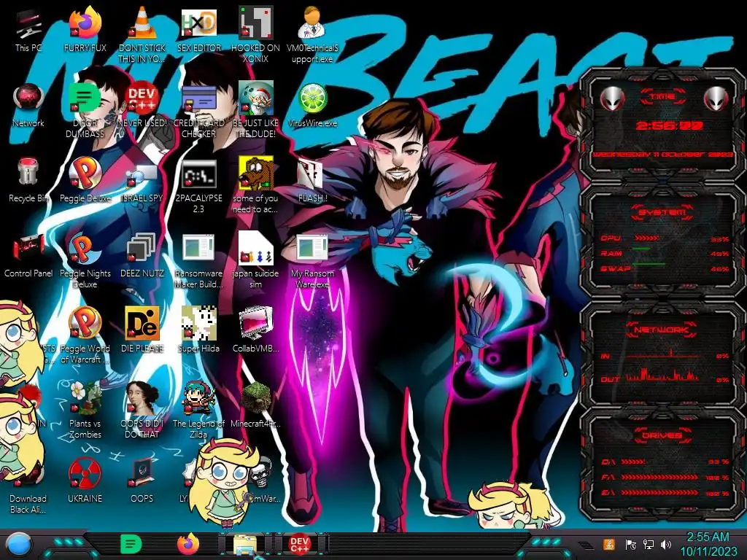The image size is (747, 560).
Task: Open the FLASH ! shortcut
Action: click(312, 174)
